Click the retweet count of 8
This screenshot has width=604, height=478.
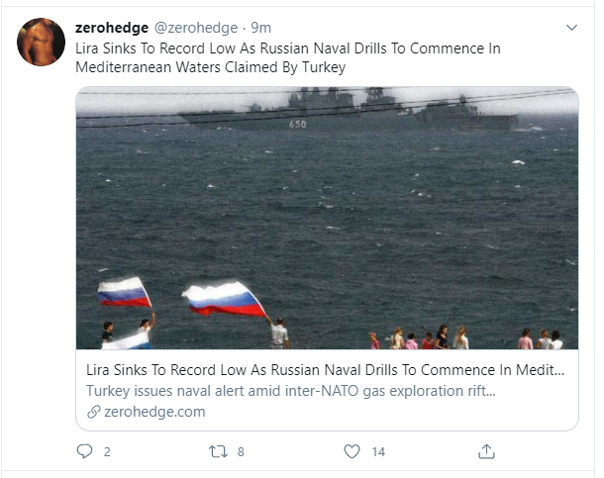[240, 452]
